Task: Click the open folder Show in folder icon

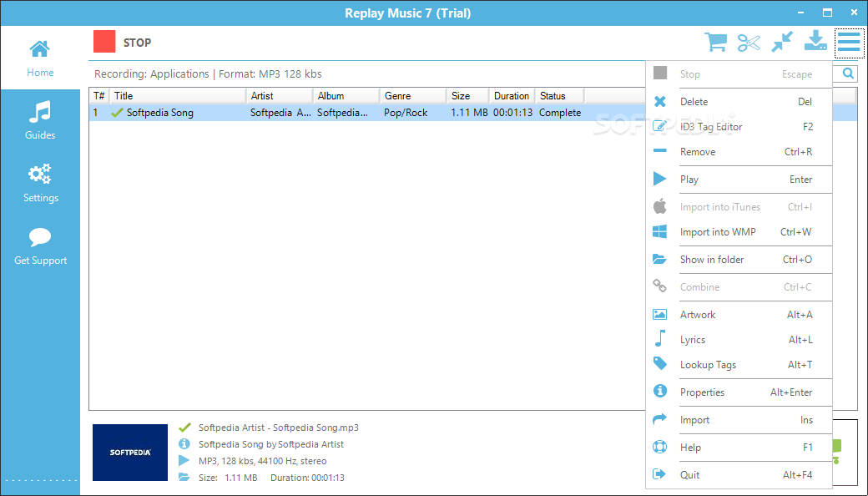Action: [660, 259]
